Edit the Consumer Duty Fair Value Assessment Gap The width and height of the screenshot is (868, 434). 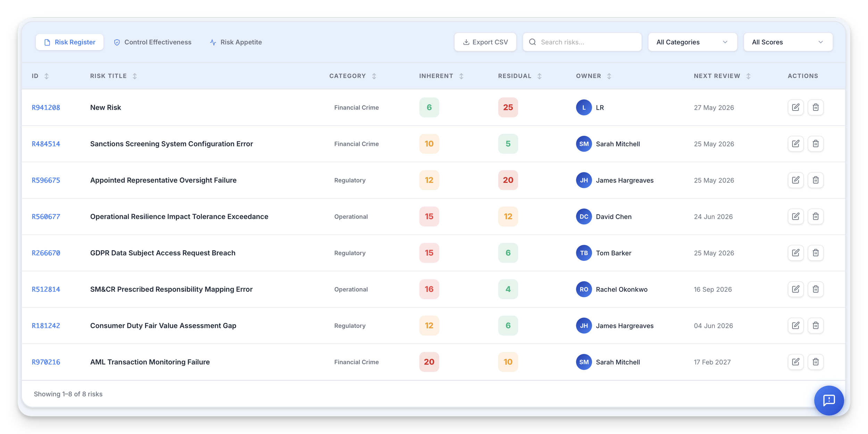796,326
